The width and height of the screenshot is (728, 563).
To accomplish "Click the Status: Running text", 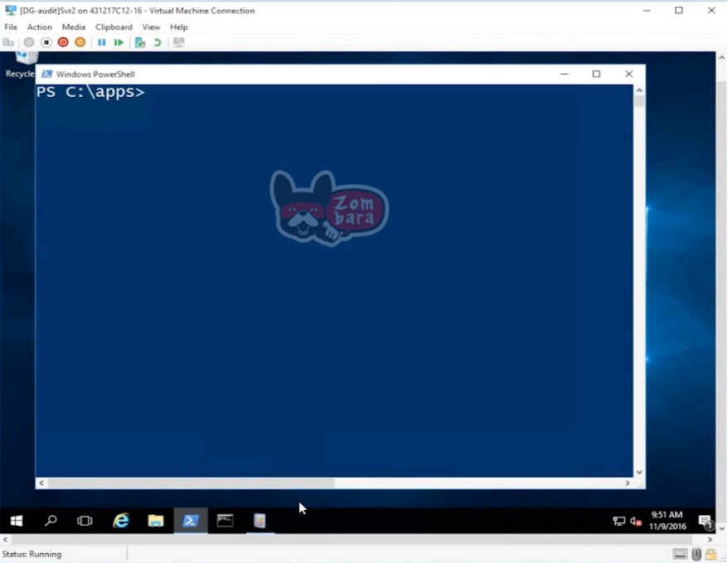I will 32,554.
